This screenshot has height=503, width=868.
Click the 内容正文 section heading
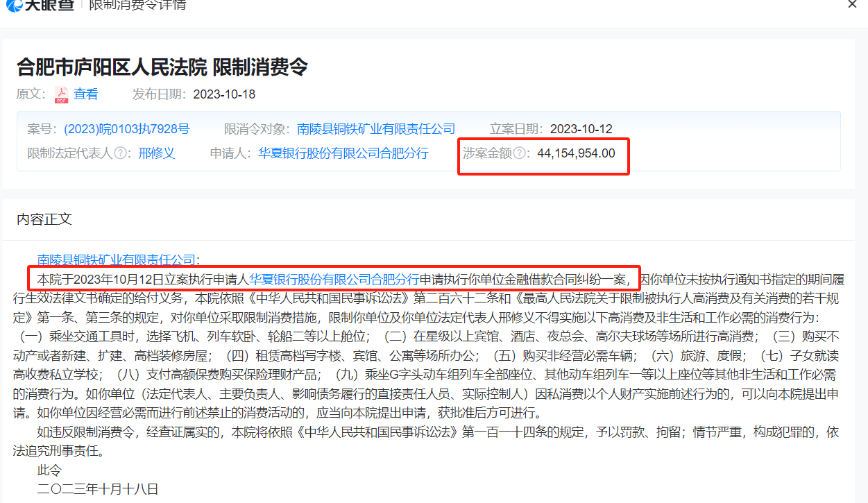point(44,219)
